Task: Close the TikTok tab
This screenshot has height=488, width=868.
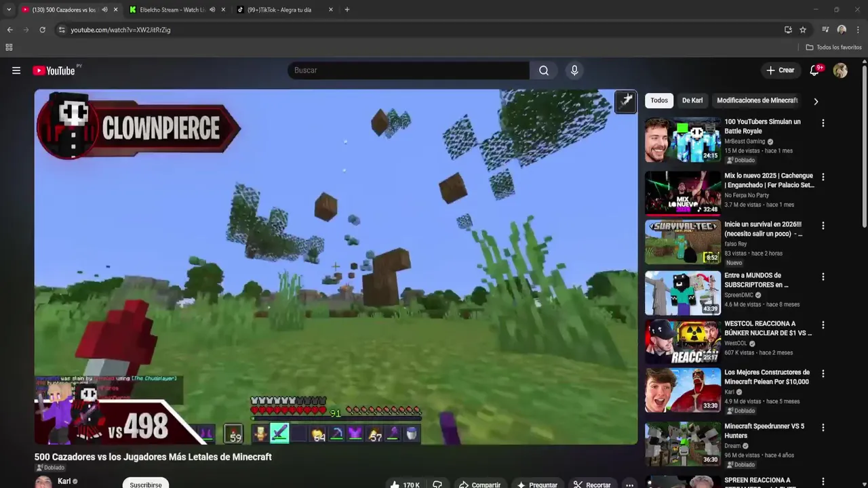Action: click(x=331, y=9)
